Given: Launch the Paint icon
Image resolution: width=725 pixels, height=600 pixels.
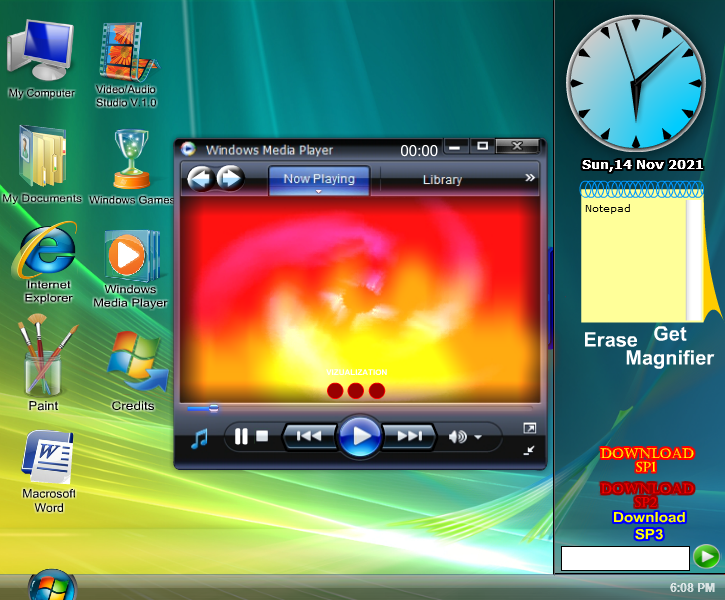Looking at the screenshot, I should (x=44, y=363).
